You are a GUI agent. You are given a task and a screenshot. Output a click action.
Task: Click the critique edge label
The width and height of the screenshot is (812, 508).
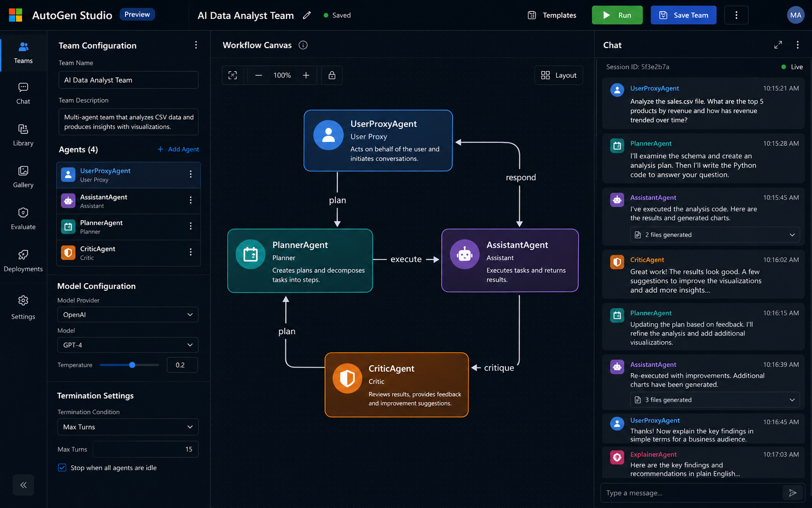coord(499,368)
